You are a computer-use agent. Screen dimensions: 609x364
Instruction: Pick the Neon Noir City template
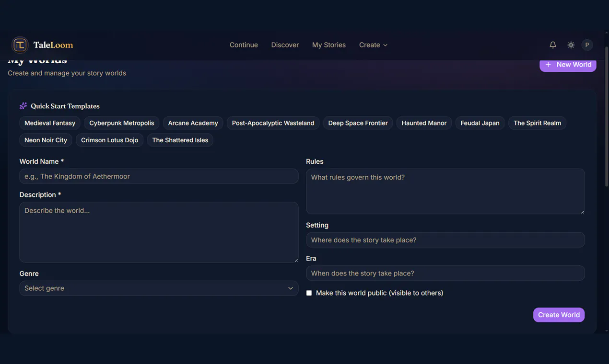pyautogui.click(x=46, y=140)
